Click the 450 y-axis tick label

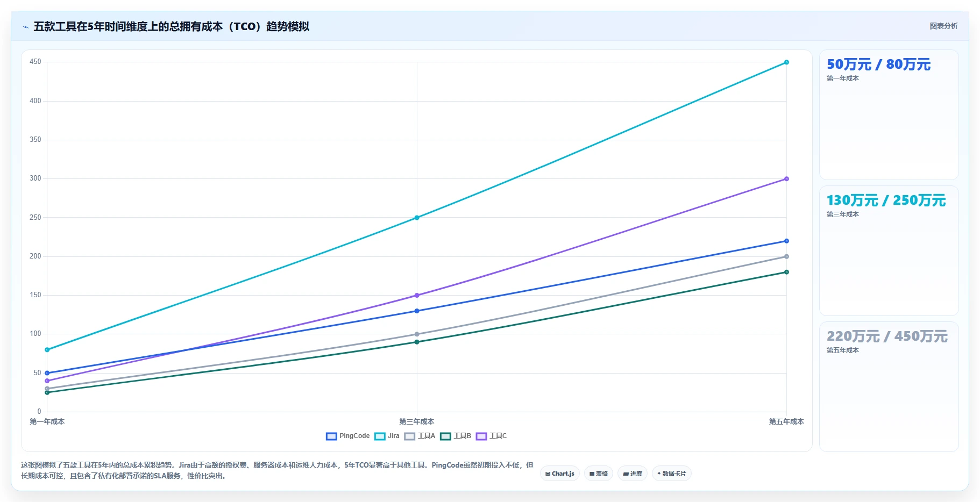coord(35,62)
